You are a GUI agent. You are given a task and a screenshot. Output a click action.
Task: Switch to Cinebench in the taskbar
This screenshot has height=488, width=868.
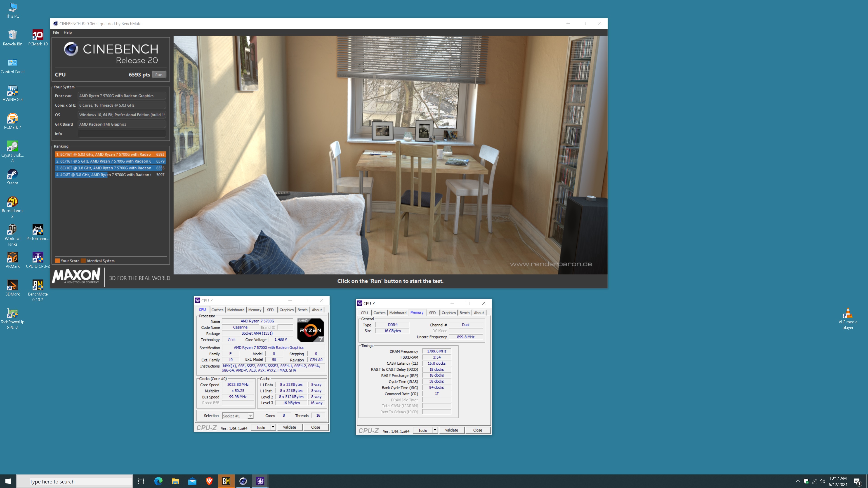tap(243, 481)
